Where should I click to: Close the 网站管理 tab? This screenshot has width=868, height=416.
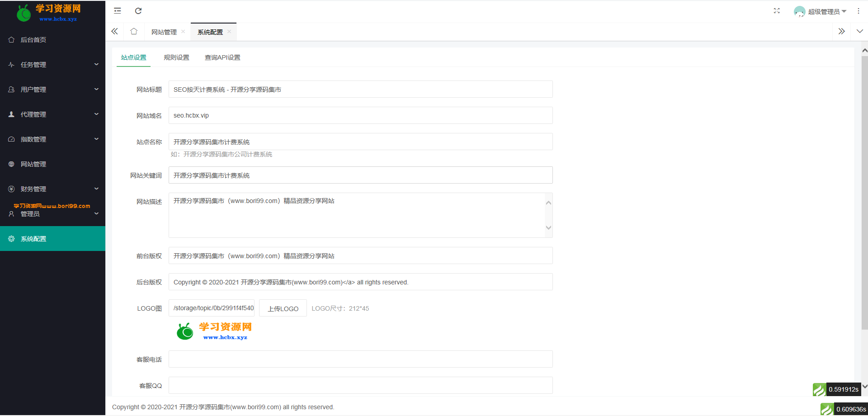coord(183,32)
